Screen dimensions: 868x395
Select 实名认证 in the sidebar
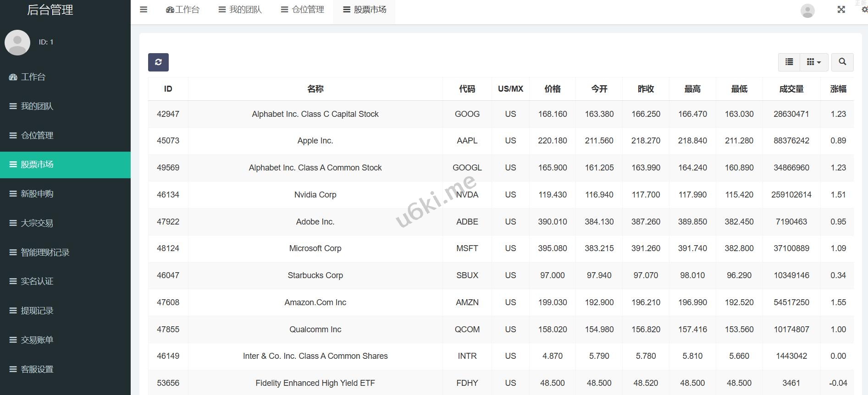(37, 281)
